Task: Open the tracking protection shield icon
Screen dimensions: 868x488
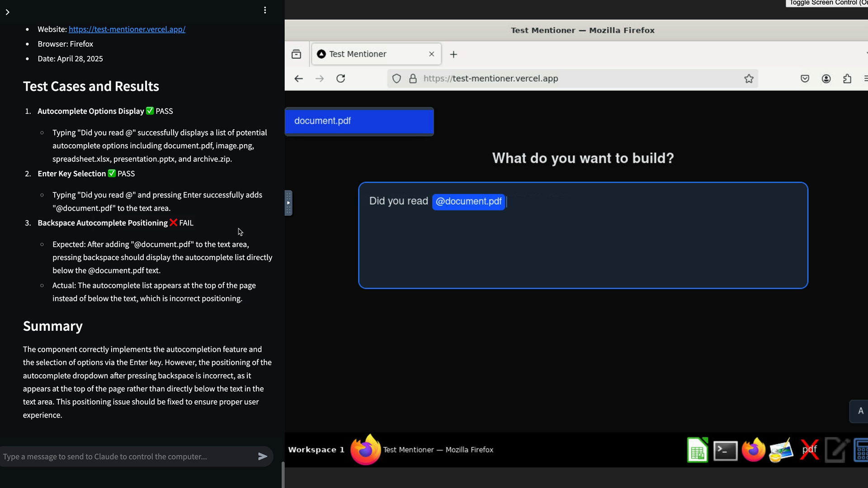Action: pos(396,79)
